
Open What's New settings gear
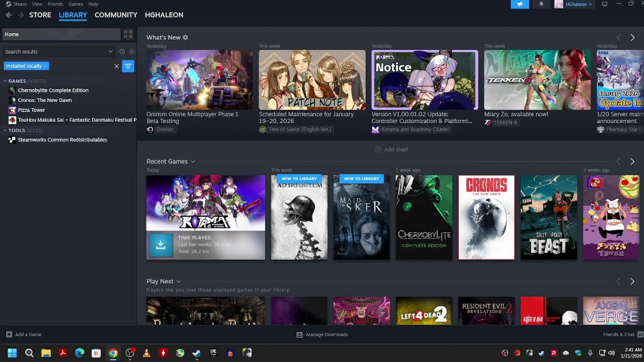click(185, 37)
